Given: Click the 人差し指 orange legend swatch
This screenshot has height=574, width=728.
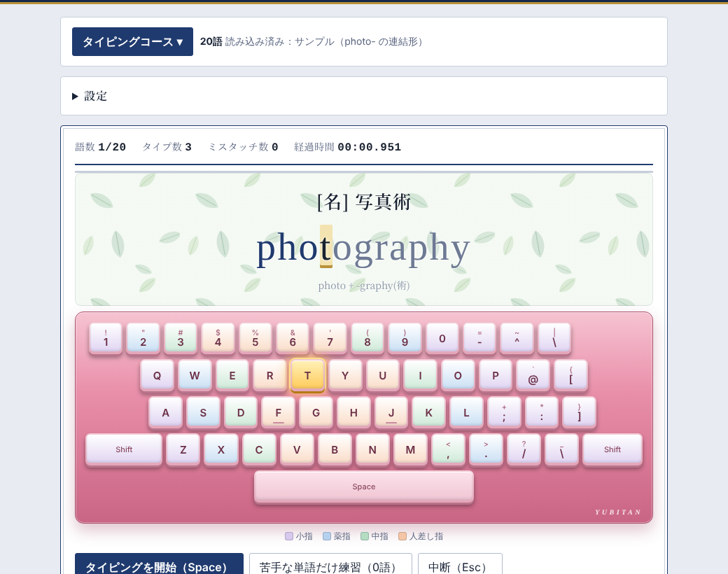Looking at the screenshot, I should 402,536.
